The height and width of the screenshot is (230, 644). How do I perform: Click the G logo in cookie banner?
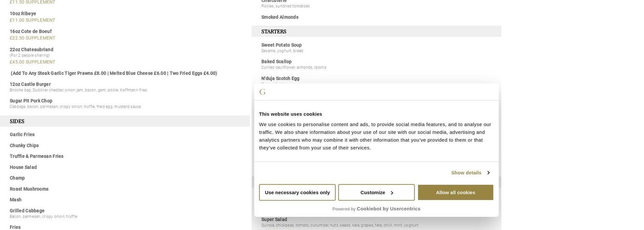point(263,92)
